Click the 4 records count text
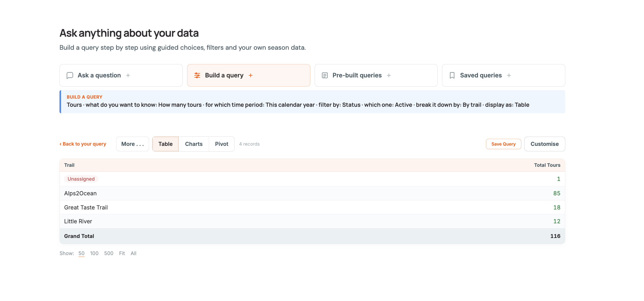The image size is (644, 301). point(249,144)
